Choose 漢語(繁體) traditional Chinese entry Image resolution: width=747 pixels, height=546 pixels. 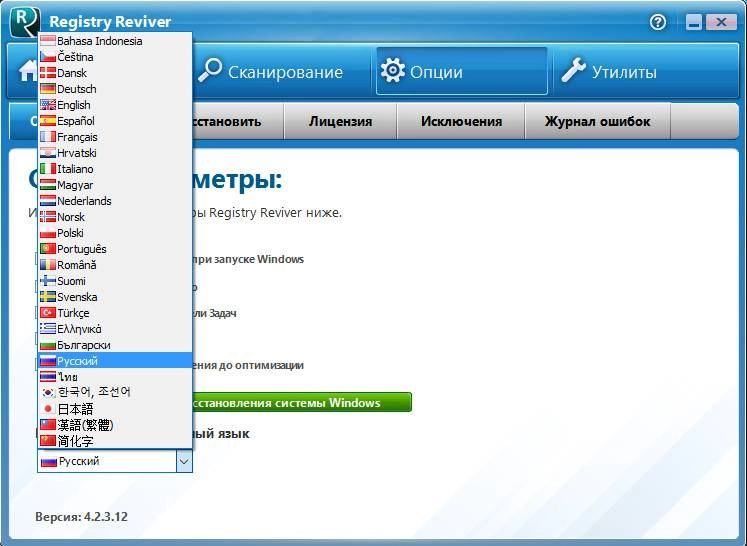(115, 425)
